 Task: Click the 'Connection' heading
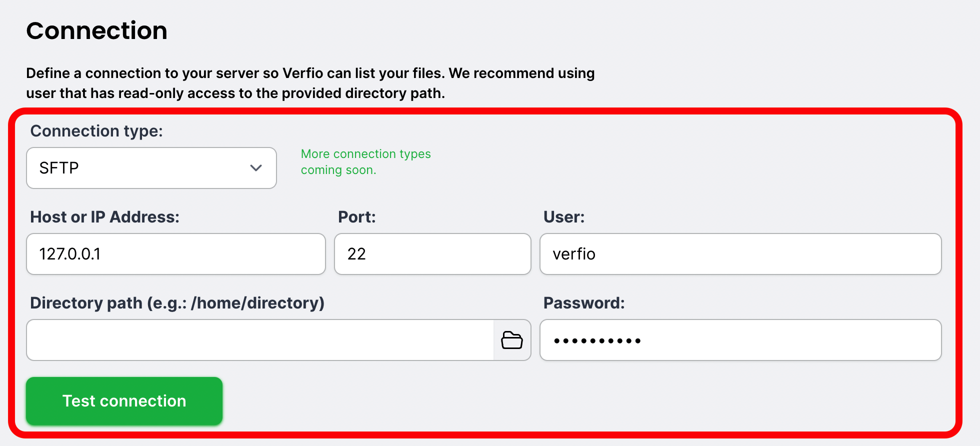pyautogui.click(x=97, y=30)
